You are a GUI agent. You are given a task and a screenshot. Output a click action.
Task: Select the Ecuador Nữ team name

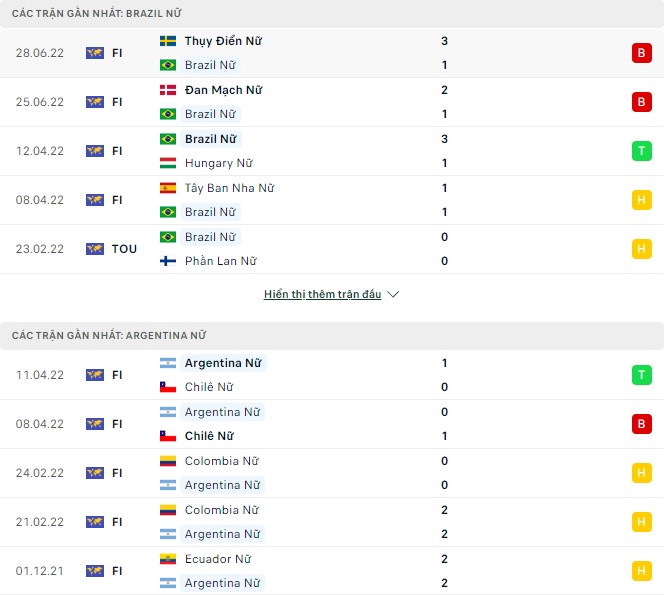pos(217,559)
